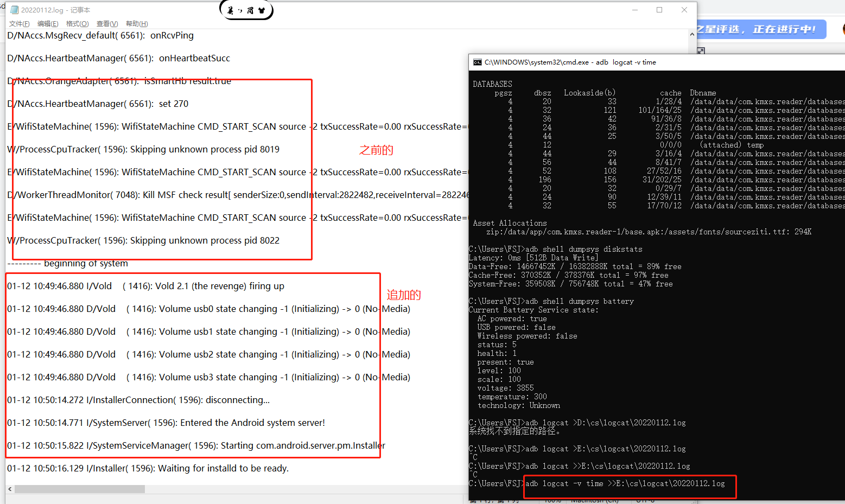The width and height of the screenshot is (845, 504).
Task: Click the line 'D/NAccs.MsgRecv_default( 6561): onRcvPing'
Action: pos(100,35)
